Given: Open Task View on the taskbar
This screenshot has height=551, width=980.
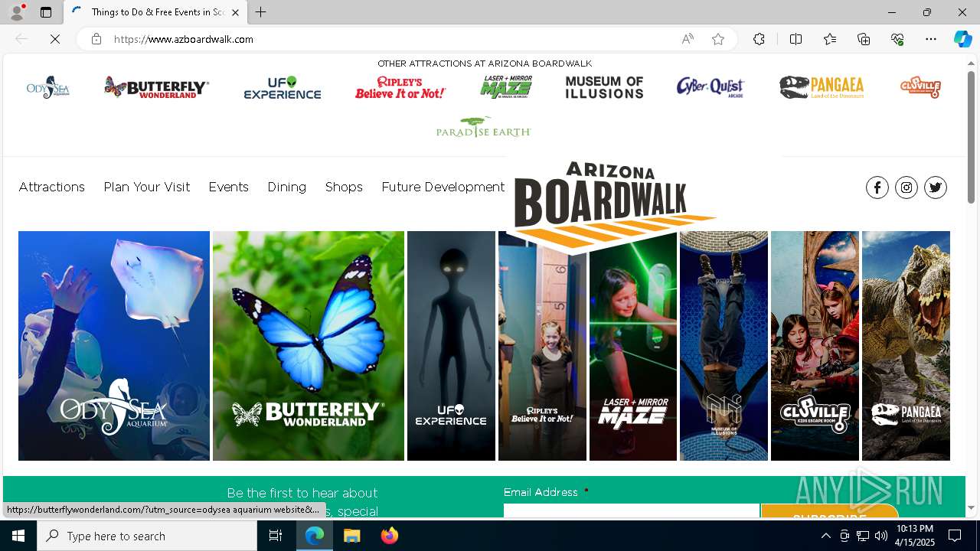Looking at the screenshot, I should 276,536.
